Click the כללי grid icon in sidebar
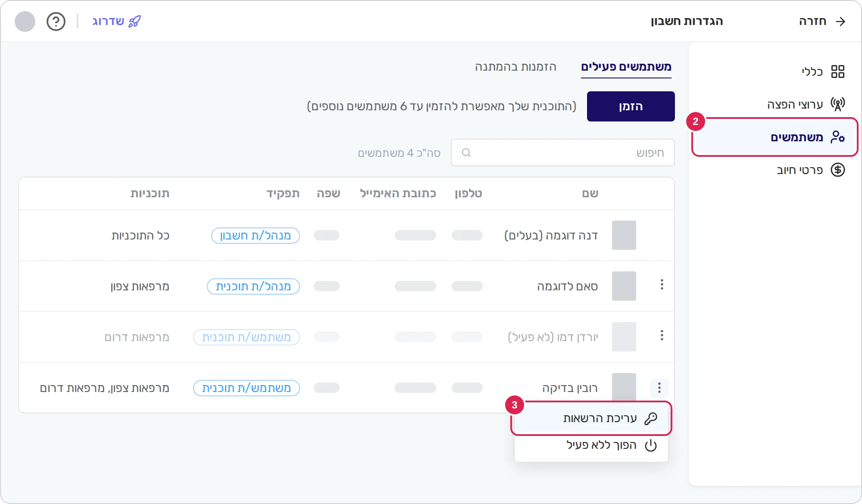This screenshot has width=862, height=504. (x=837, y=72)
